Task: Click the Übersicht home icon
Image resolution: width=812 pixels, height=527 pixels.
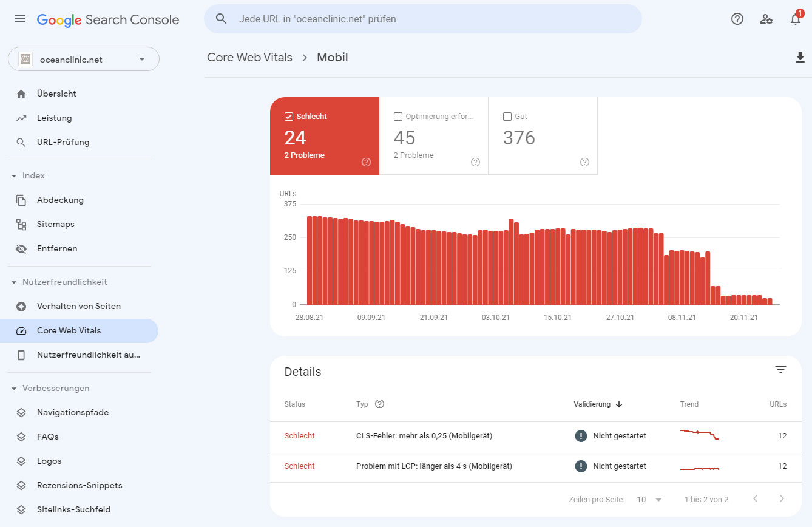Action: point(21,94)
